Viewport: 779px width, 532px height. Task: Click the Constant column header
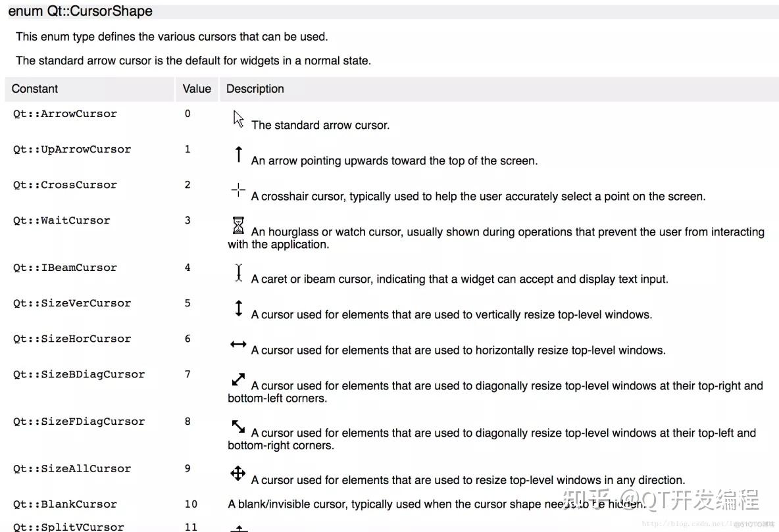click(x=35, y=89)
